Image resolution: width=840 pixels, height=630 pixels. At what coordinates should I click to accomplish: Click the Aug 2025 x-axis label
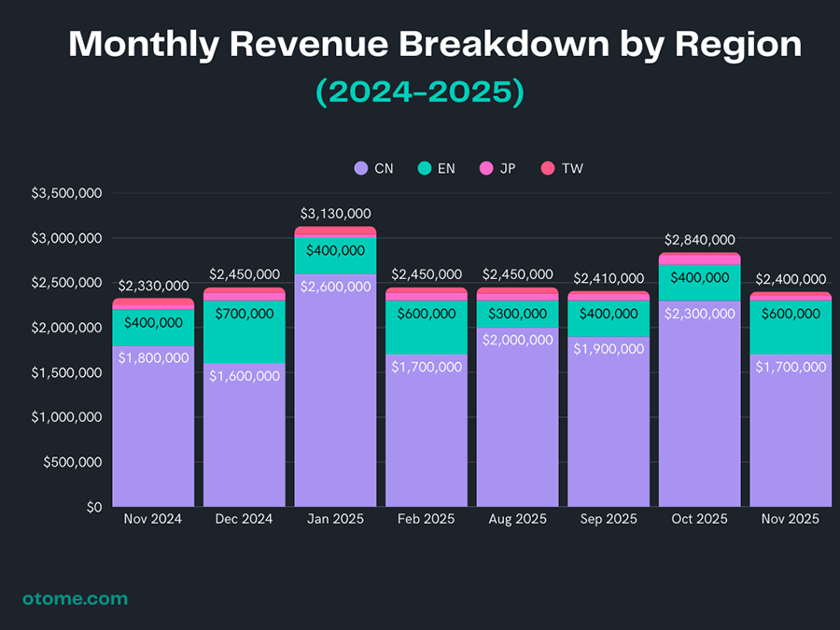click(x=518, y=519)
